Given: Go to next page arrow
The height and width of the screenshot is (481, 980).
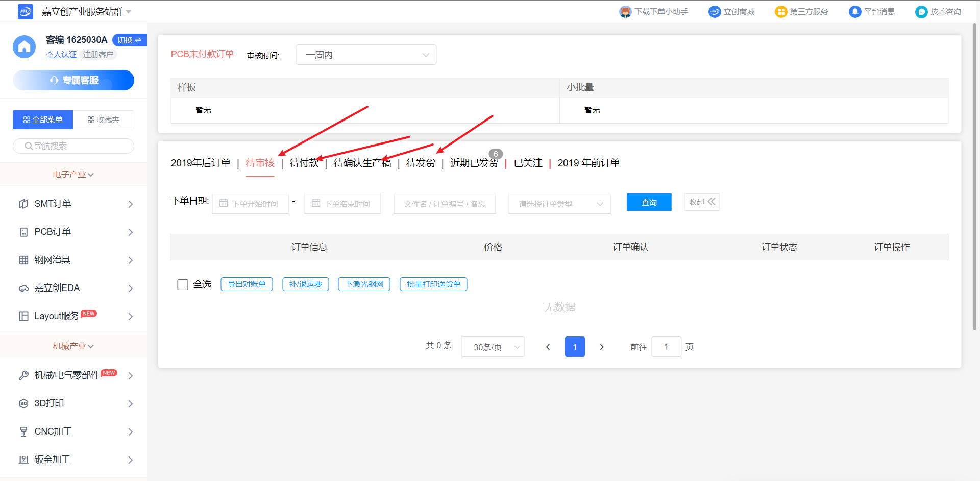Looking at the screenshot, I should point(602,347).
